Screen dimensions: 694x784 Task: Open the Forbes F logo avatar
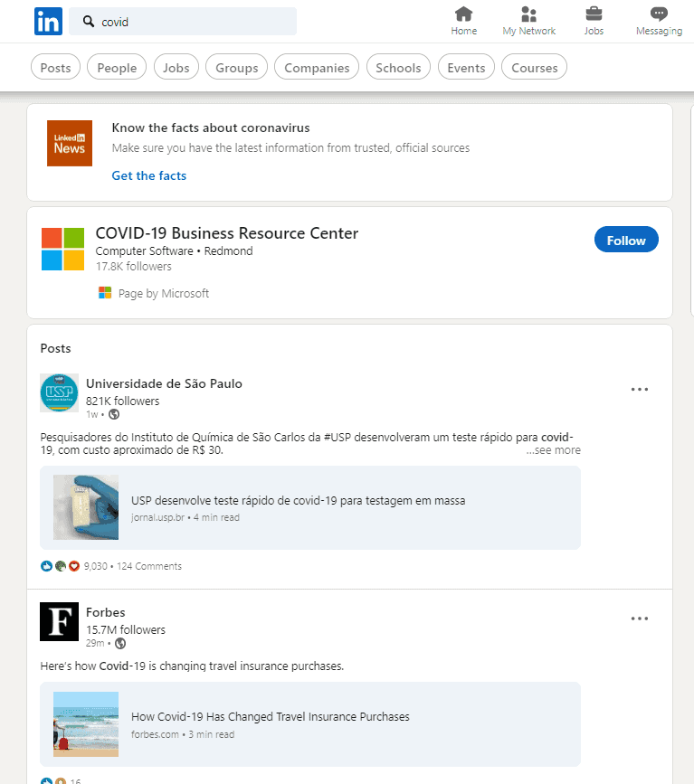tap(59, 621)
